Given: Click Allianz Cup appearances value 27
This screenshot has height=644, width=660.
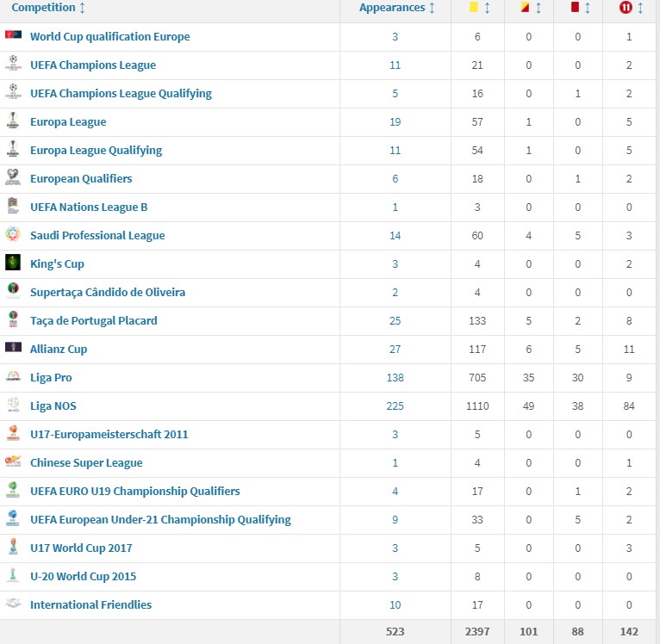Looking at the screenshot, I should click(x=395, y=350).
